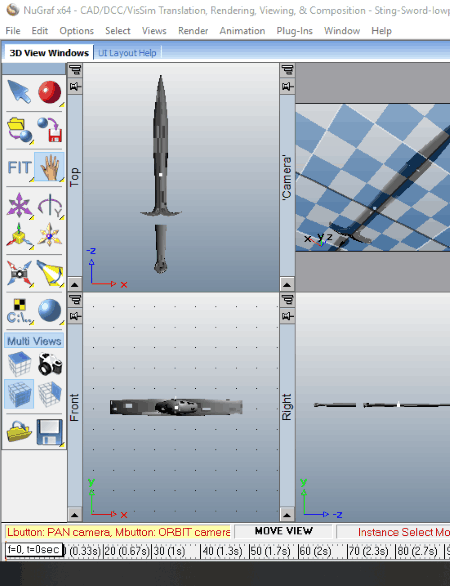The height and width of the screenshot is (586, 450).
Task: Click the f=0, t=0sec frame indicator
Action: pyautogui.click(x=34, y=549)
